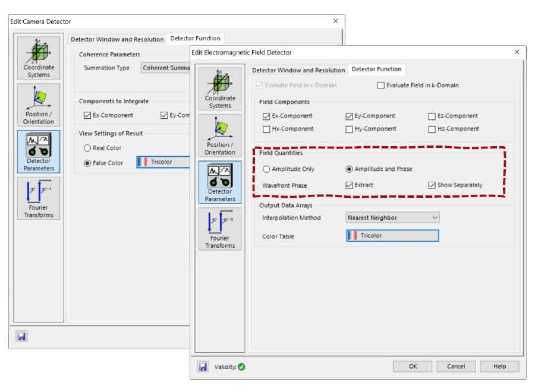
Task: Toggle Ex-Component in Camera Detector dialog
Action: [x=87, y=115]
